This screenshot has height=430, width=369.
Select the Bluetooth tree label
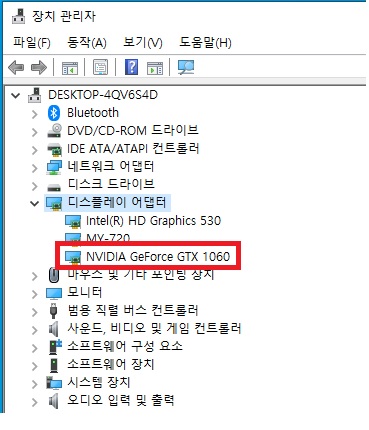[x=93, y=113]
